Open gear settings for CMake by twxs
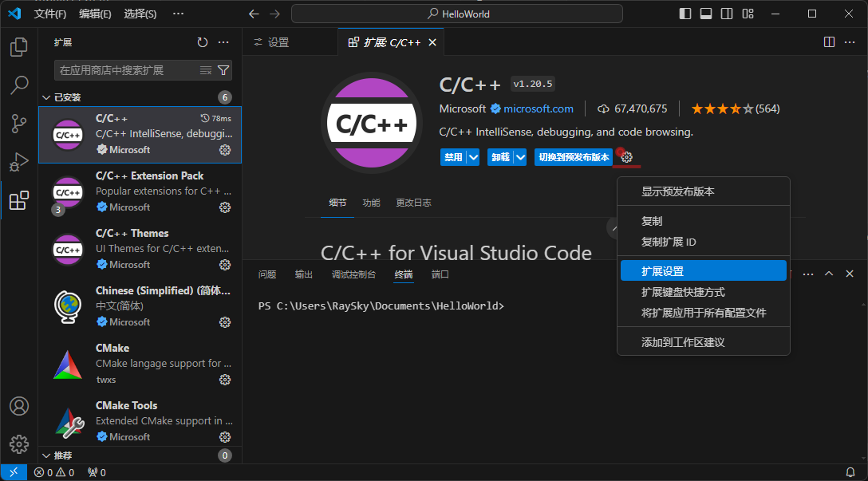The image size is (868, 481). 225,380
